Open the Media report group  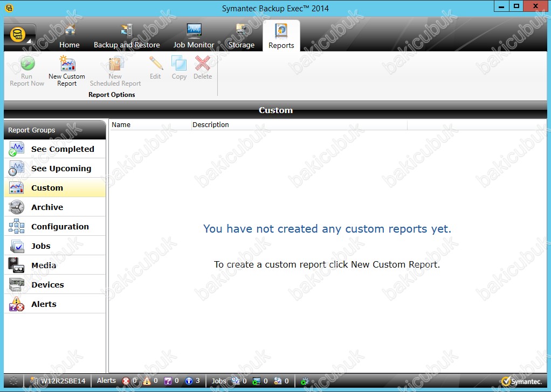pyautogui.click(x=55, y=265)
